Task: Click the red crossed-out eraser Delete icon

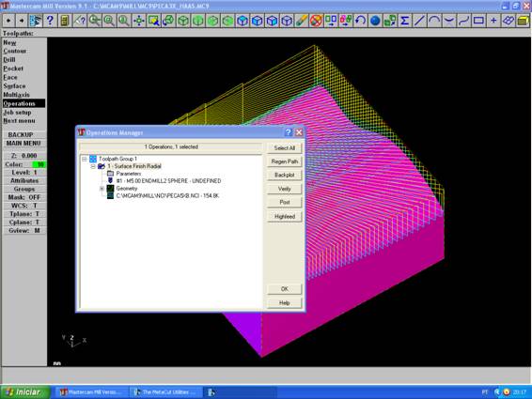Action: [x=316, y=21]
